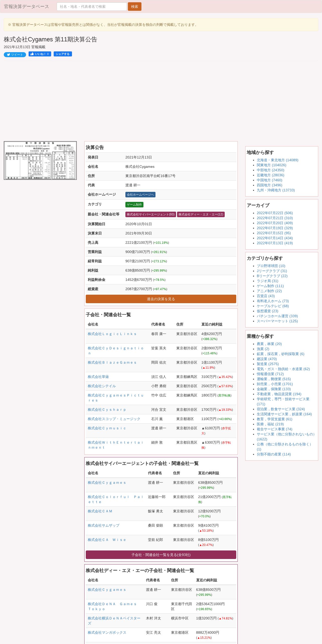
Task: Browse category スーパーマーケット (125)
Action: point(277,321)
